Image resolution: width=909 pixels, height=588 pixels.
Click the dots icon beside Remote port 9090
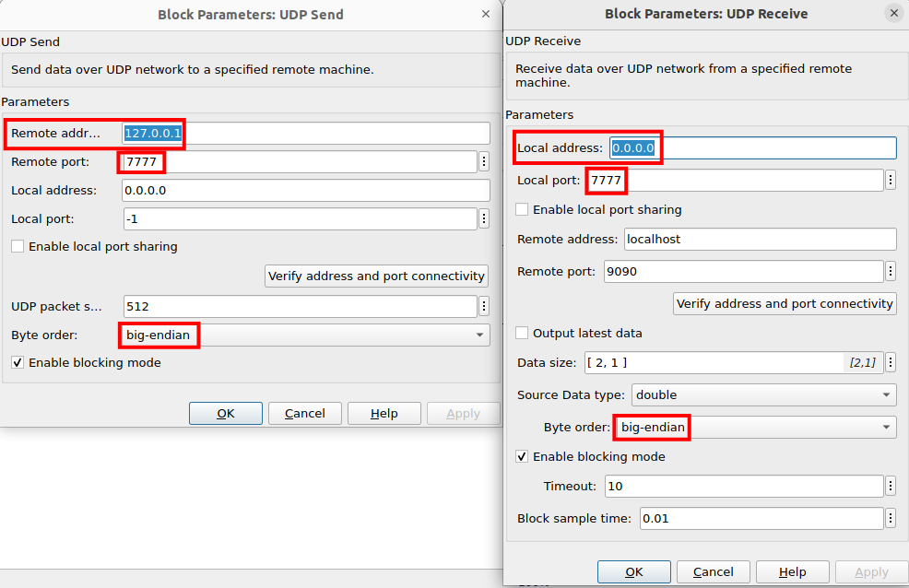coord(890,272)
